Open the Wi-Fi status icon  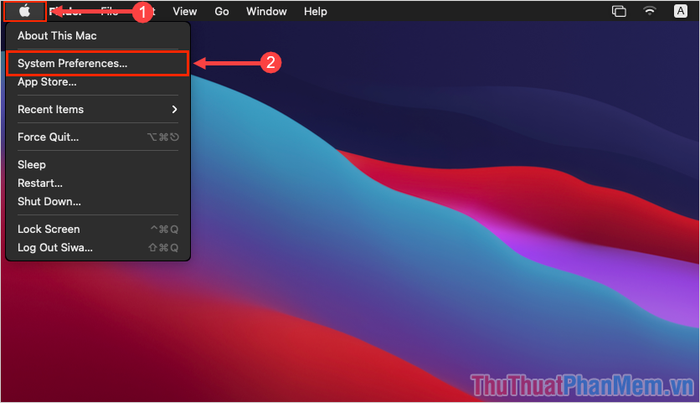(650, 11)
